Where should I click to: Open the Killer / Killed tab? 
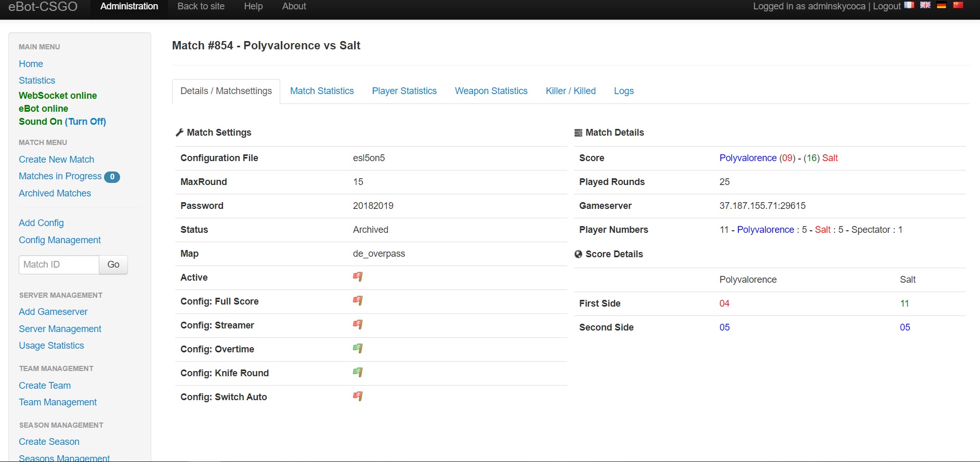pyautogui.click(x=570, y=91)
